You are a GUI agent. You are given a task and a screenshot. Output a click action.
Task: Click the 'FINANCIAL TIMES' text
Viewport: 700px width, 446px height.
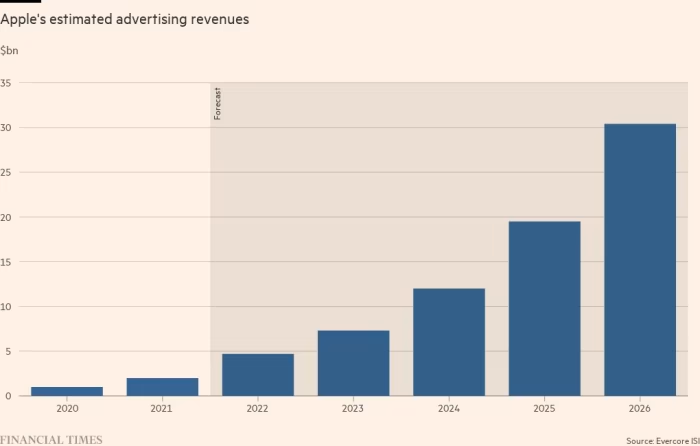pos(51,440)
